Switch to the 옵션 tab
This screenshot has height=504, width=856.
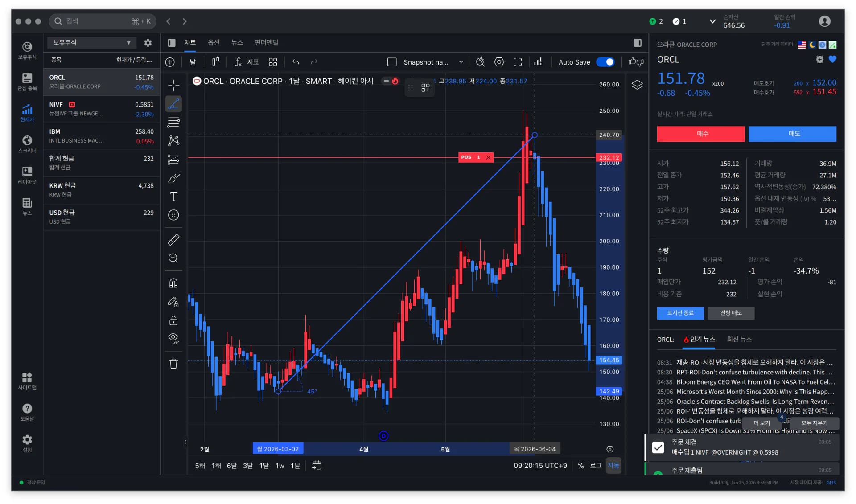pyautogui.click(x=214, y=42)
